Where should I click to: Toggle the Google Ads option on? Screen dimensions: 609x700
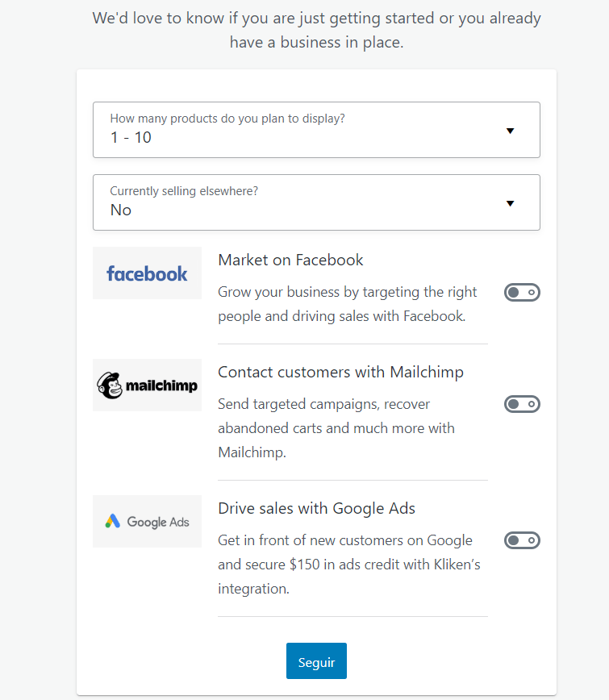pos(522,540)
